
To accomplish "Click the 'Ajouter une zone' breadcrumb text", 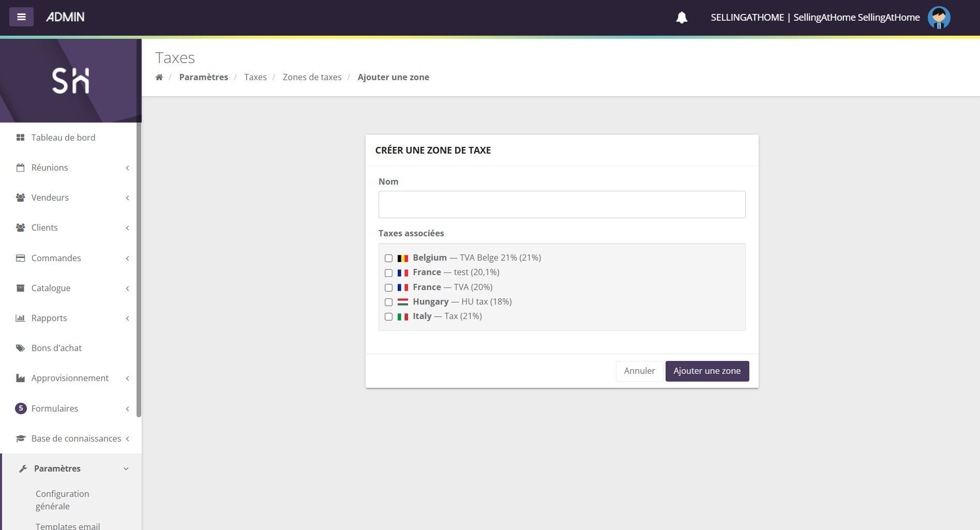I will [x=394, y=77].
